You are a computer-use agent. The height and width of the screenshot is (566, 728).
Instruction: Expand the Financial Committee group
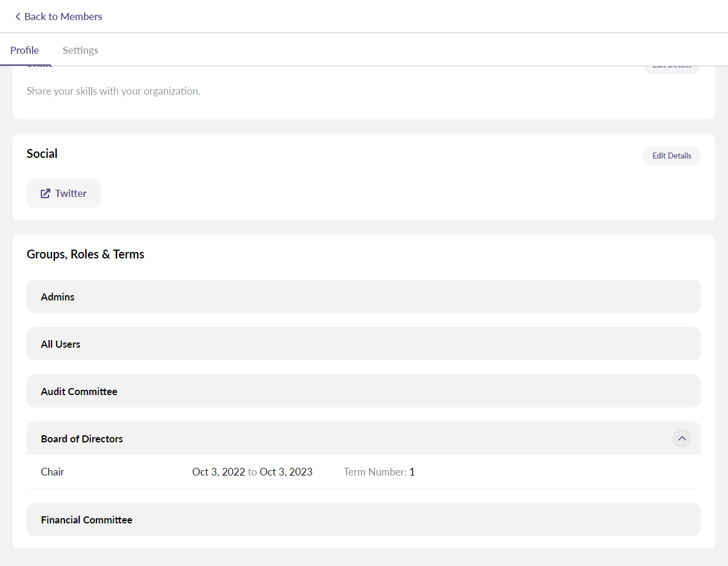click(x=363, y=519)
